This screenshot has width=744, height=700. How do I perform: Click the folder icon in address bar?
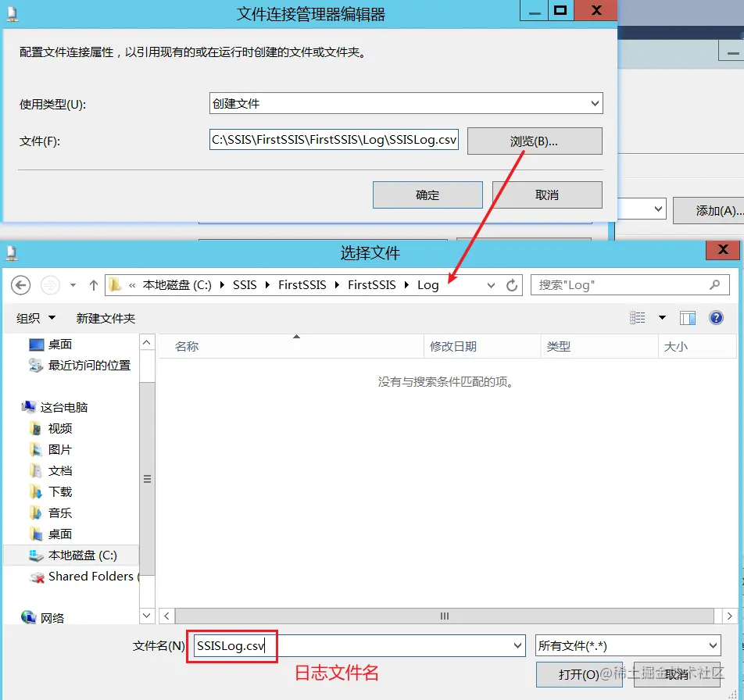coord(115,284)
